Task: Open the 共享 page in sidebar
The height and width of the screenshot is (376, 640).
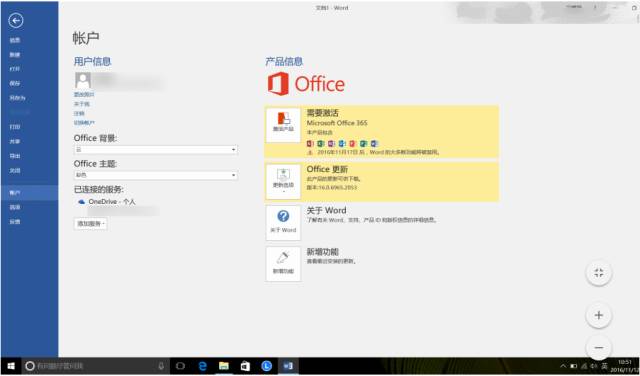Action: coord(15,141)
